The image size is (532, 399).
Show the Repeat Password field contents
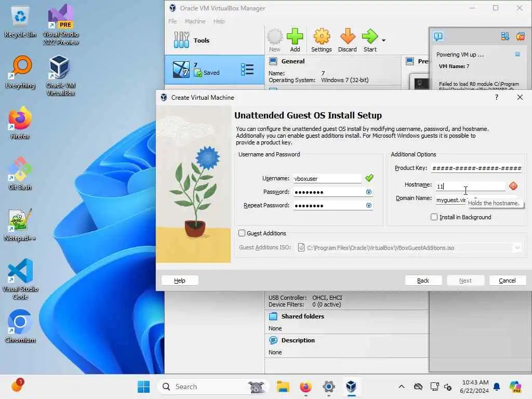click(x=369, y=205)
